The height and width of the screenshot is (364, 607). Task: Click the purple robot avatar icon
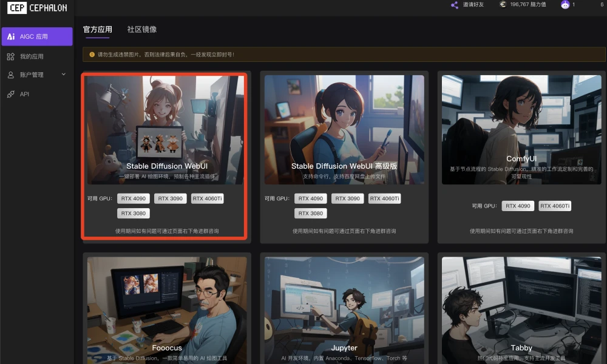565,5
